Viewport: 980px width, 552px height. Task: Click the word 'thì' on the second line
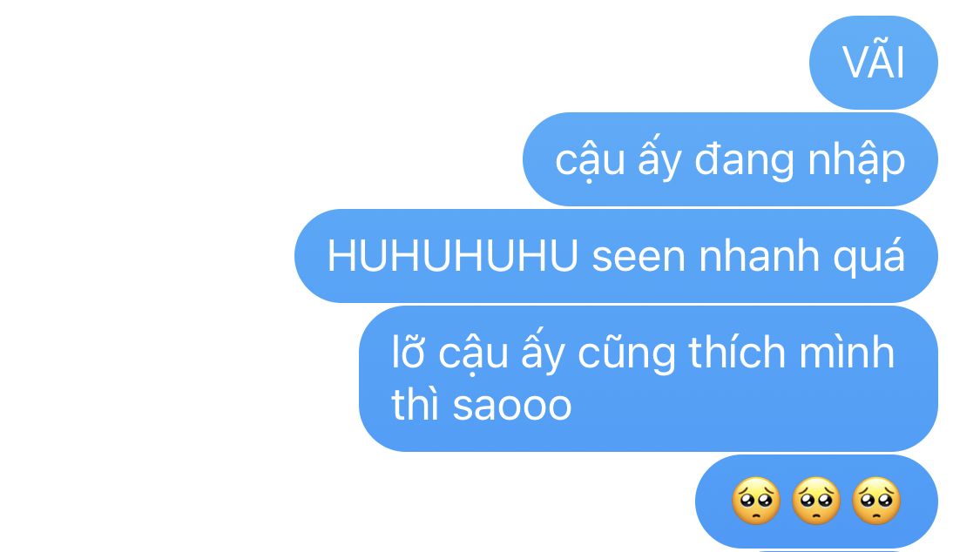pyautogui.click(x=415, y=405)
